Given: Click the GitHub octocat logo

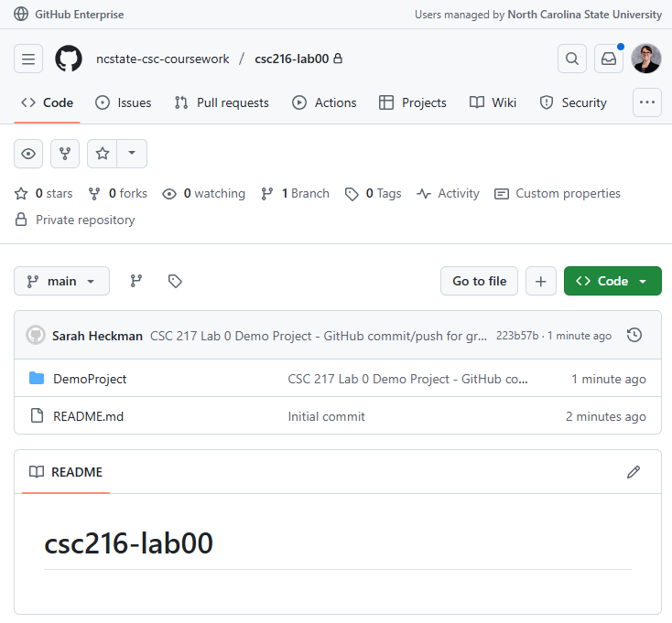Looking at the screenshot, I should (69, 59).
